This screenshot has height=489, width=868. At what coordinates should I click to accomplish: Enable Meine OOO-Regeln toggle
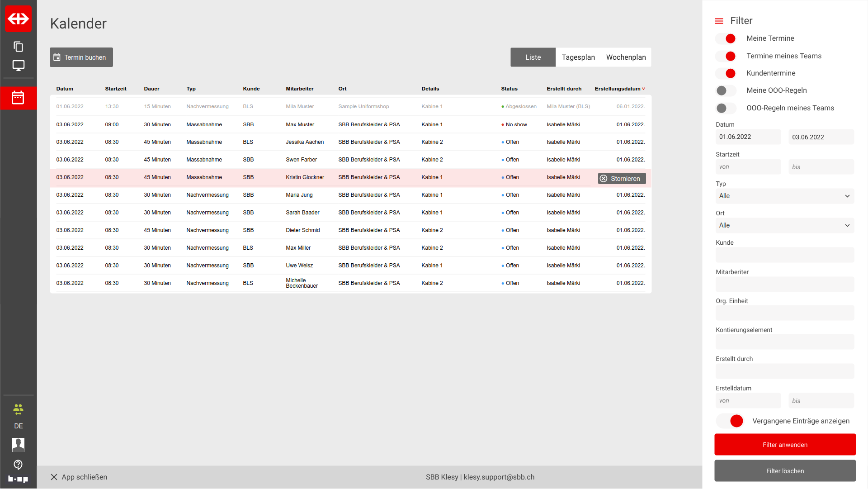coord(726,90)
